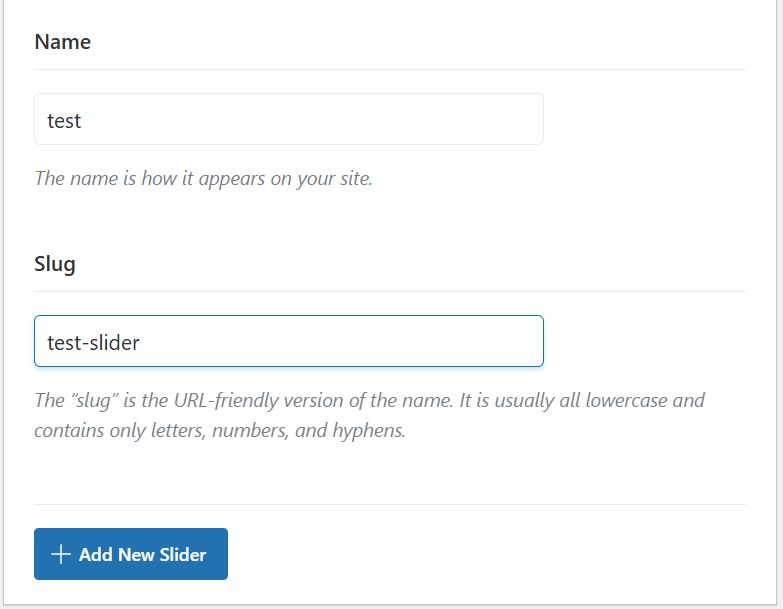
Task: Click the separator line beneath Name heading
Action: (390, 70)
